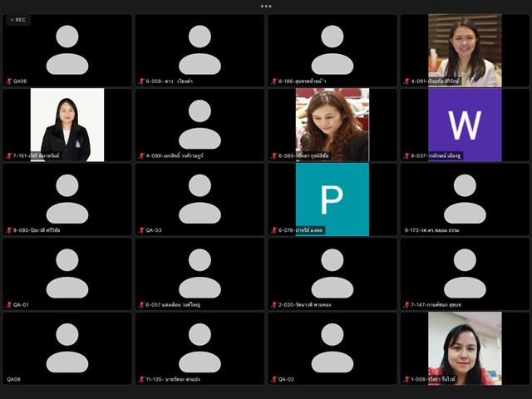Viewport: 532px width, 399px height.
Task: Click the muted mic icon beside QA-01
Action: tap(9, 305)
